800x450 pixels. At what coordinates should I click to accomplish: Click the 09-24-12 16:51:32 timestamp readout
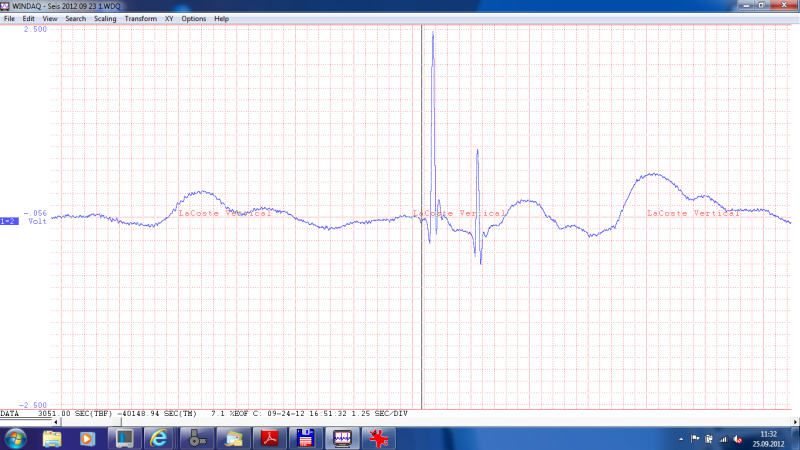click(x=307, y=414)
